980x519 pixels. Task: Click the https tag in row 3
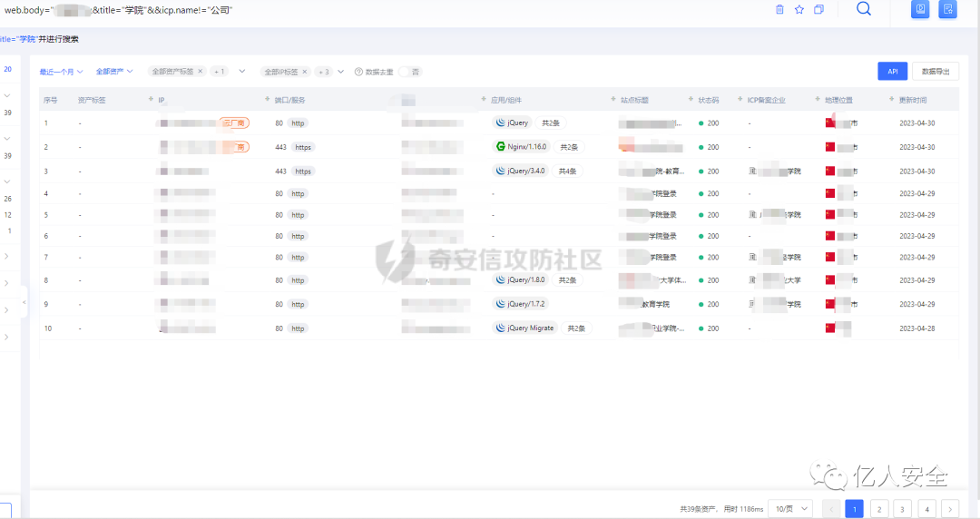coord(303,171)
